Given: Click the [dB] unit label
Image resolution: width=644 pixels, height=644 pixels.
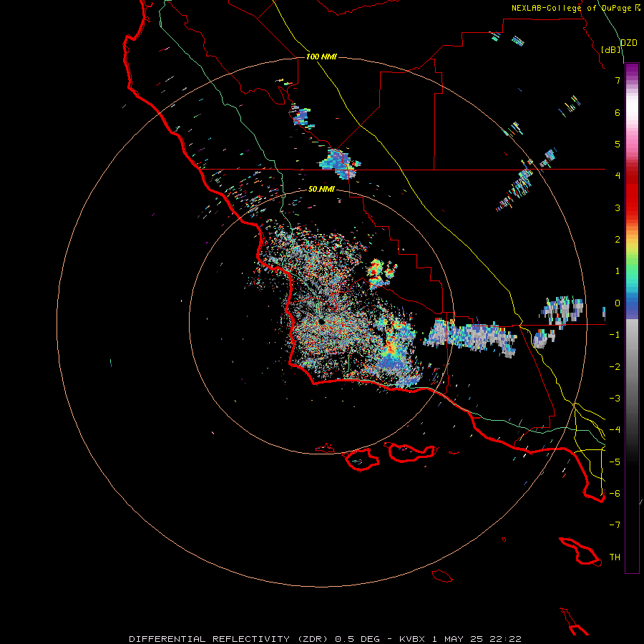Looking at the screenshot, I should (611, 50).
